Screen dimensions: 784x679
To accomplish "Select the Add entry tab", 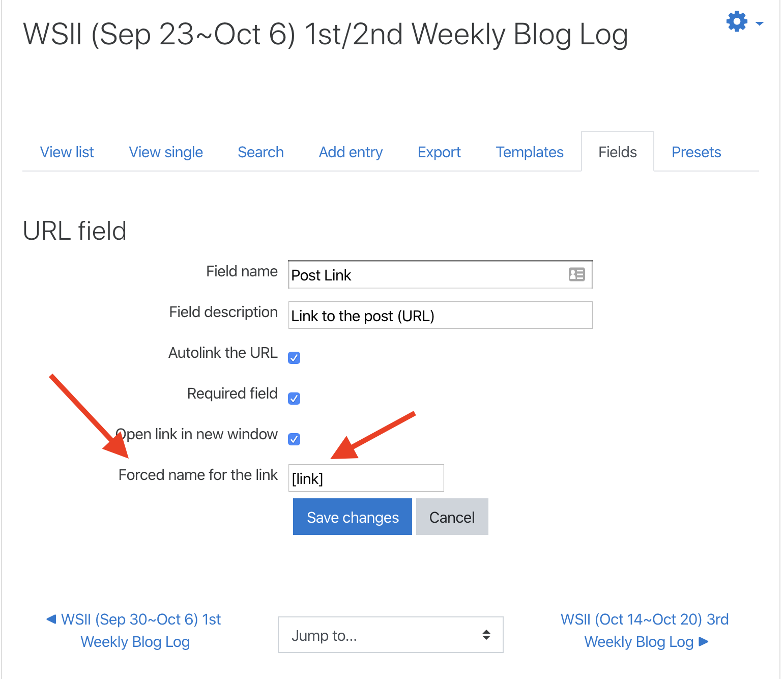I will coord(351,152).
